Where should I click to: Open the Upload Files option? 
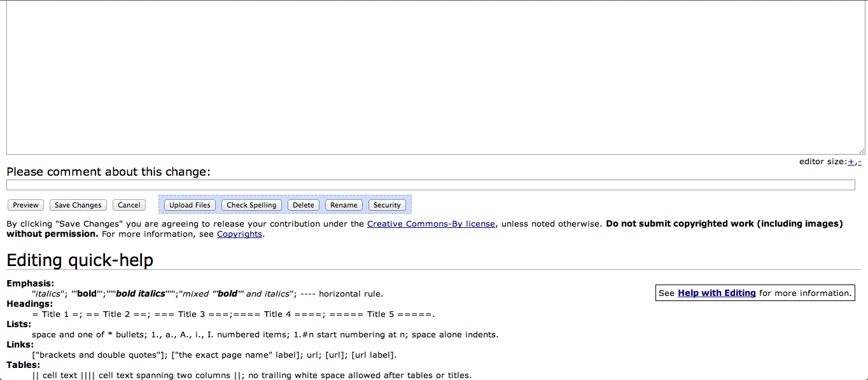click(190, 205)
